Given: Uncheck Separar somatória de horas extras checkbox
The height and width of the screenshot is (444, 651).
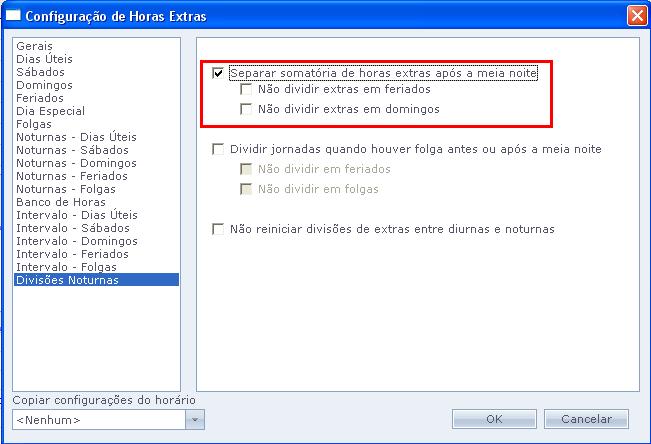Looking at the screenshot, I should pos(218,73).
